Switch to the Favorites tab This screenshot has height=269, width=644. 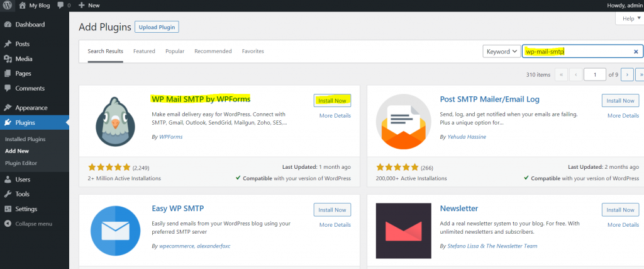click(253, 52)
